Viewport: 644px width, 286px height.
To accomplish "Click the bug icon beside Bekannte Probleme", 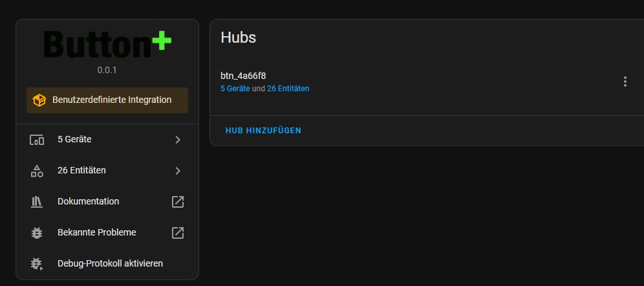I will point(37,233).
